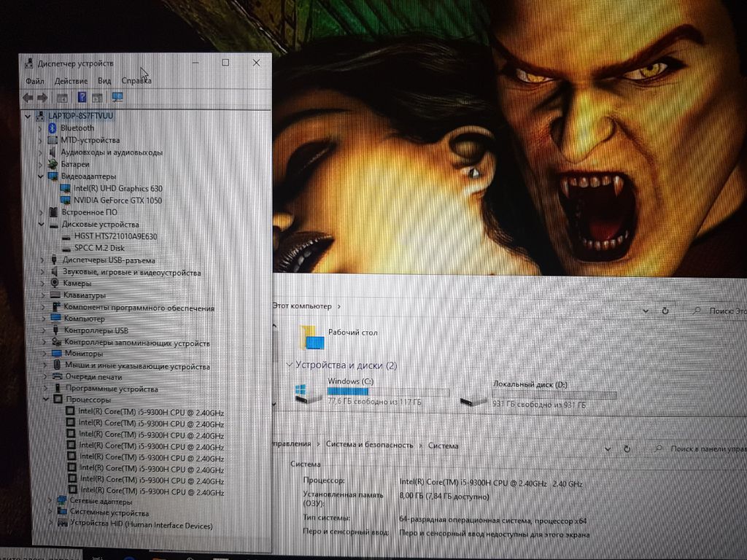Click the Компьютер monitor icon
This screenshot has width=747, height=560.
56,318
